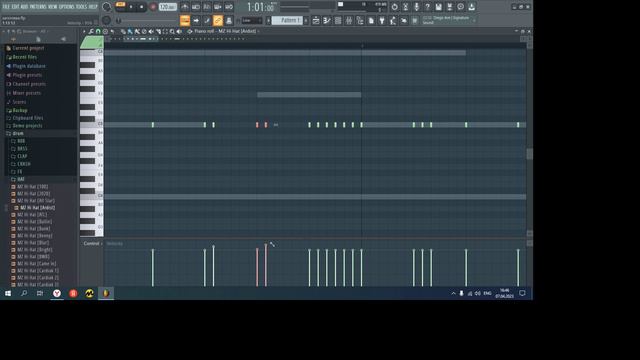Open the plugin picker plug icon
This screenshot has height=360, width=640.
pyautogui.click(x=382, y=20)
